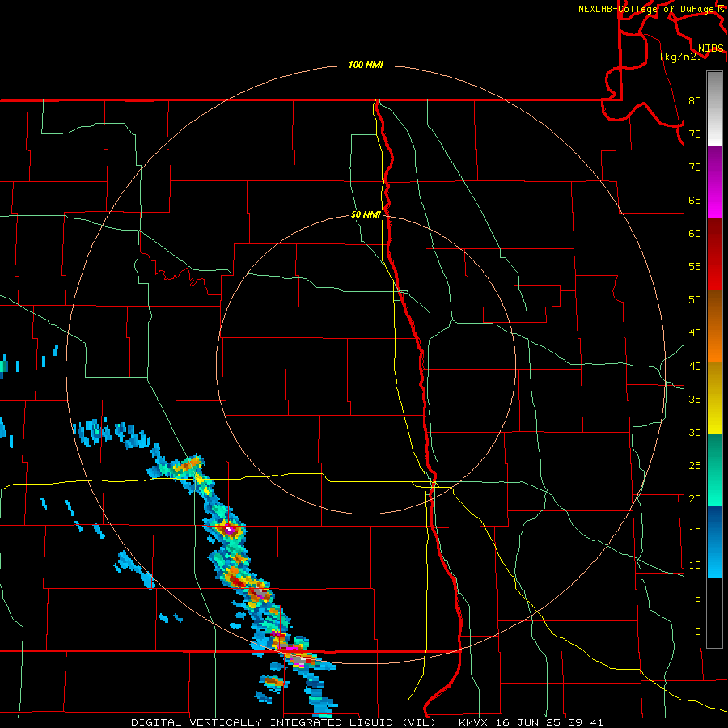Image resolution: width=728 pixels, height=728 pixels.
Task: Click the 60 value on the color scale
Action: pyautogui.click(x=695, y=234)
